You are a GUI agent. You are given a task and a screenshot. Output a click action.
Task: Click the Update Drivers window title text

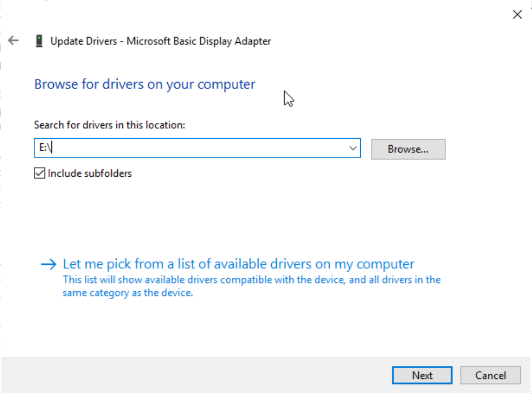pyautogui.click(x=161, y=41)
